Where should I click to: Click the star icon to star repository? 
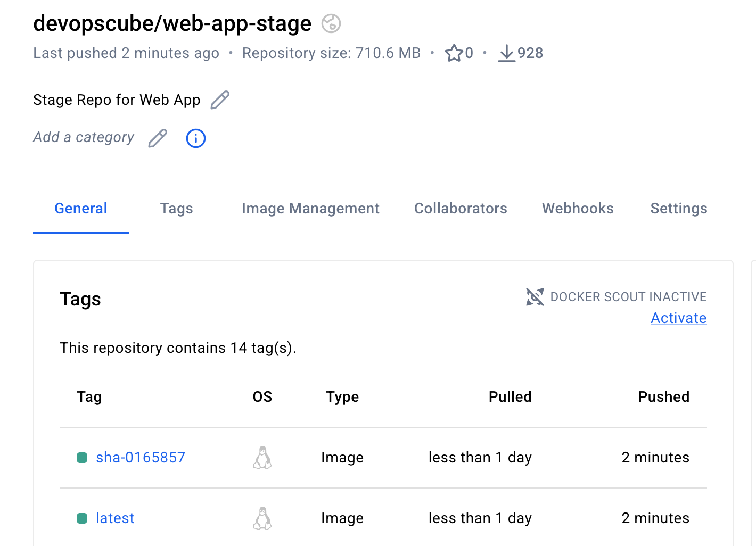454,53
